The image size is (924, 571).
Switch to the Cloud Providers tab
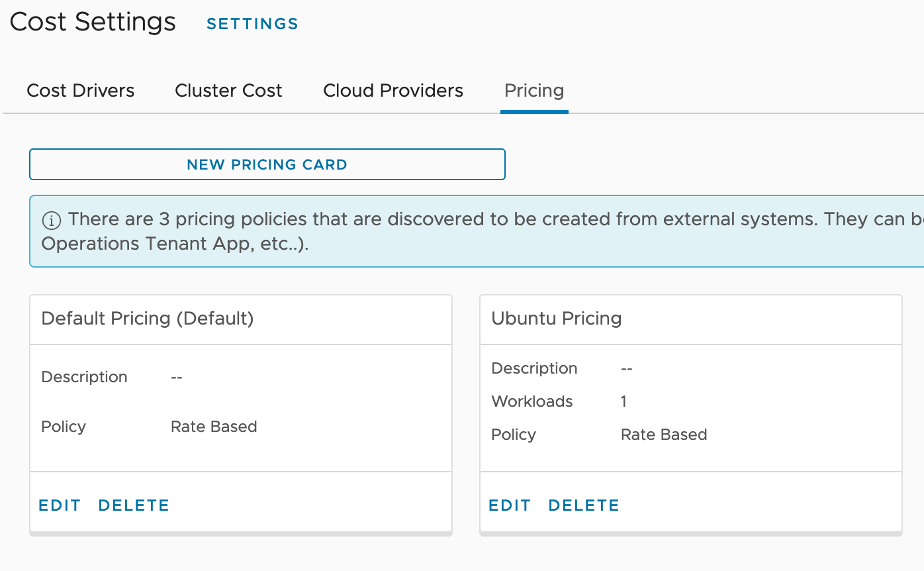pyautogui.click(x=393, y=91)
